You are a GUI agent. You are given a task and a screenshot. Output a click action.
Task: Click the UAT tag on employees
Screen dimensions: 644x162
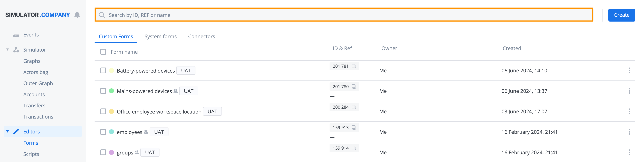(x=159, y=132)
